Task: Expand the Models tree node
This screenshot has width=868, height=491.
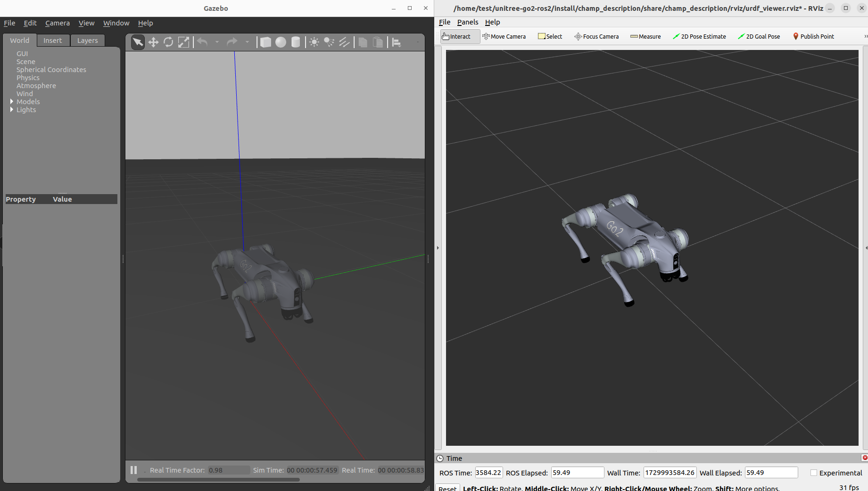Action: [12, 101]
